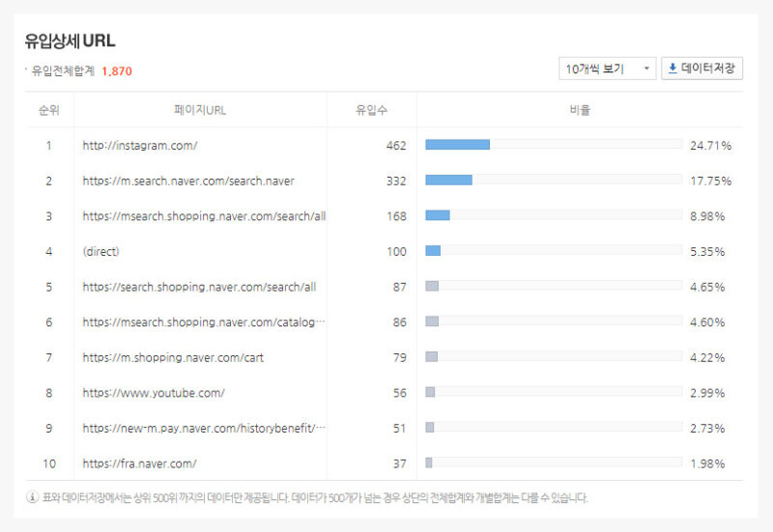
Task: Click the total inflow count 1,870
Action: 116,71
